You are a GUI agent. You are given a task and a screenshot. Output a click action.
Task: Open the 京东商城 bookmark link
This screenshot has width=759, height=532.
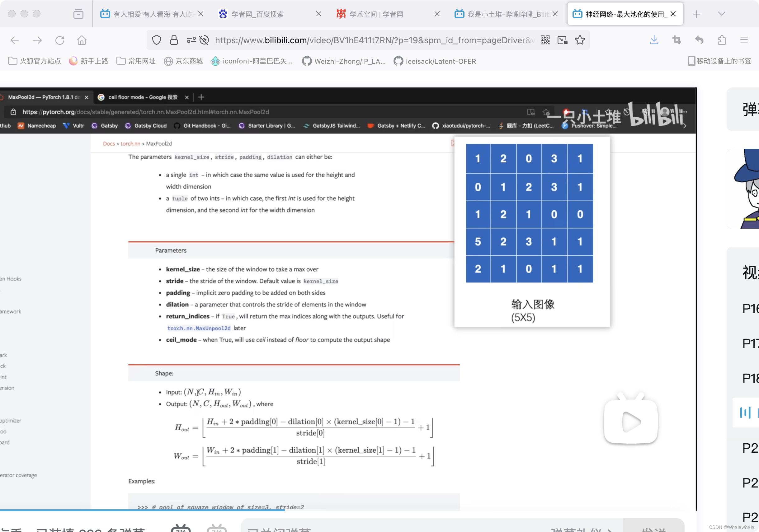183,61
